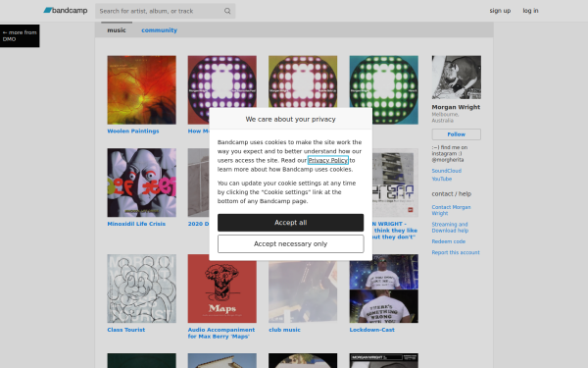Click the Accept all cookies button

point(291,223)
